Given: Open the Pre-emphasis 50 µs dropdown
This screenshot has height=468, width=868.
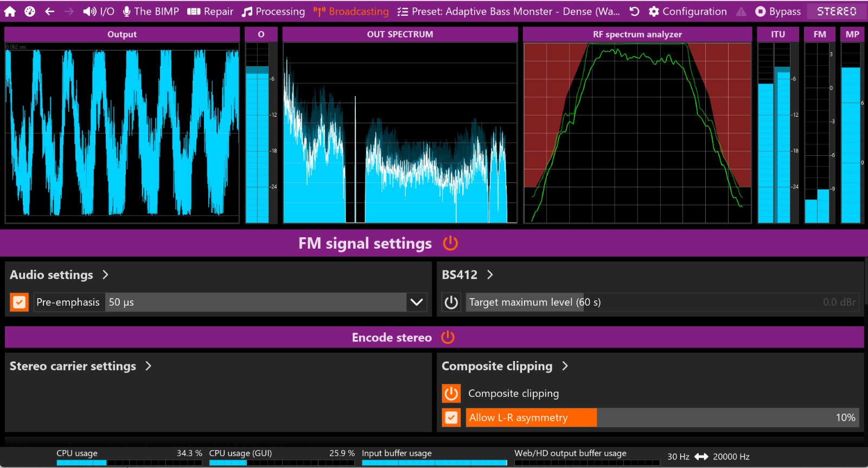Looking at the screenshot, I should tap(266, 302).
